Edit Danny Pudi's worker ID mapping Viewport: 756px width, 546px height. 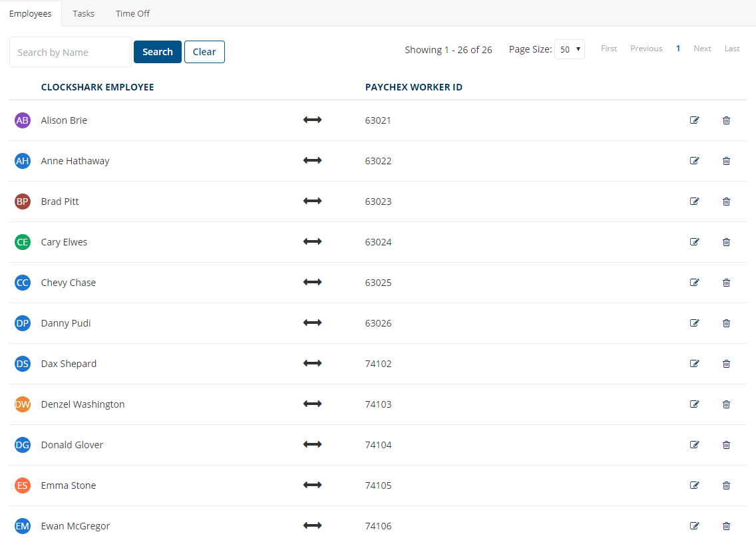pos(694,323)
